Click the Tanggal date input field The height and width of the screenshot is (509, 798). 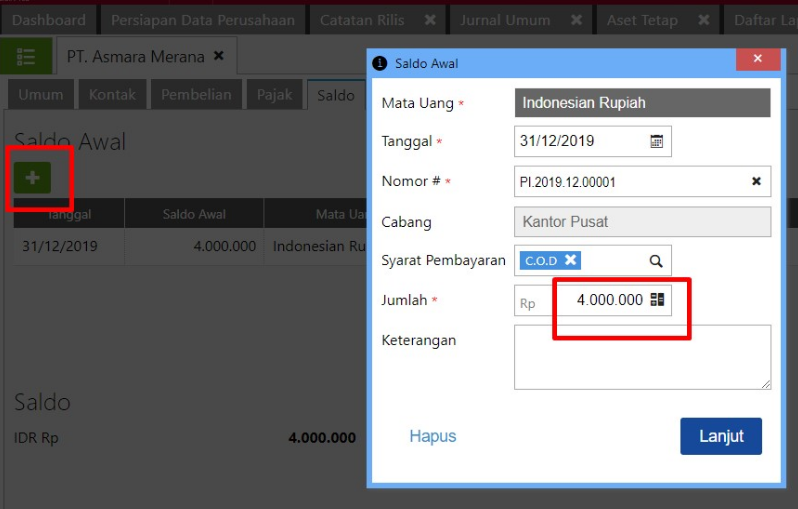(580, 142)
